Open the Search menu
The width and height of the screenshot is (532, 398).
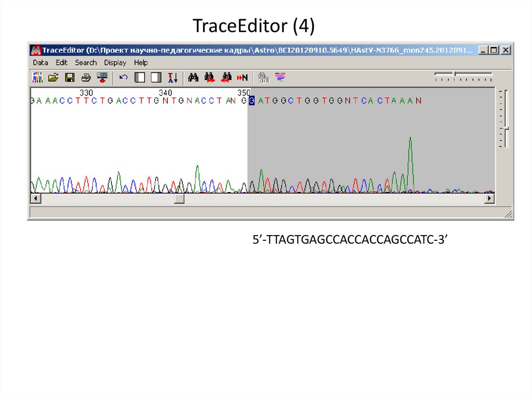point(86,63)
